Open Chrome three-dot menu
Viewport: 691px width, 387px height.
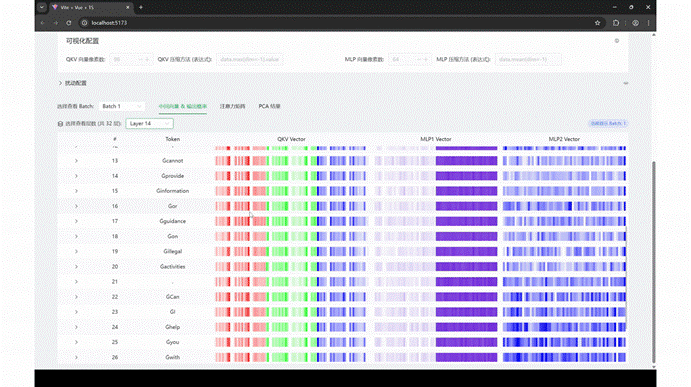point(648,23)
